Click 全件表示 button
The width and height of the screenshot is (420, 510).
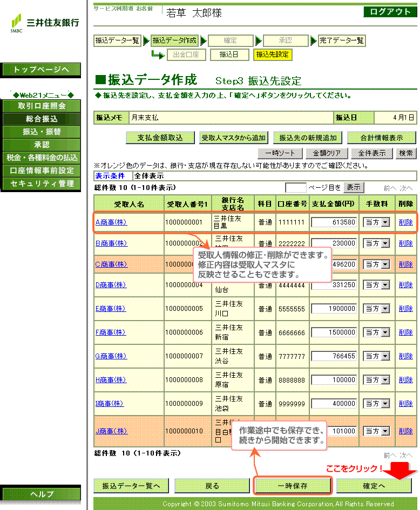click(x=372, y=153)
